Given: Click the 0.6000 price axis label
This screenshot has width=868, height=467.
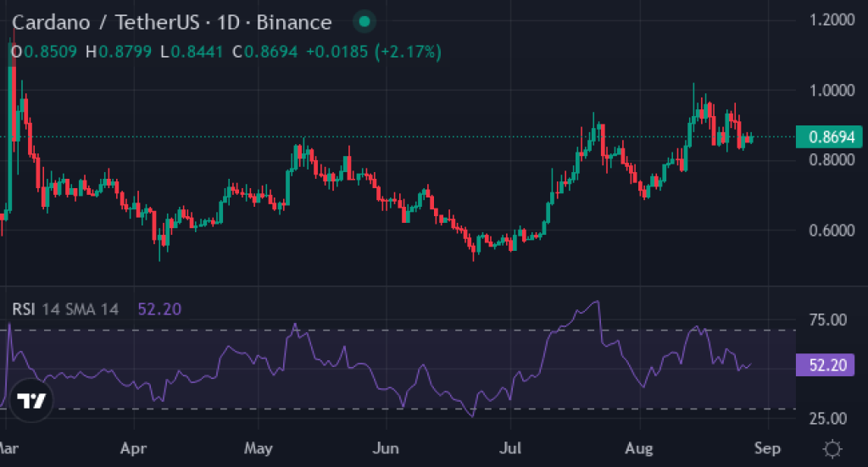Looking at the screenshot, I should (x=832, y=231).
